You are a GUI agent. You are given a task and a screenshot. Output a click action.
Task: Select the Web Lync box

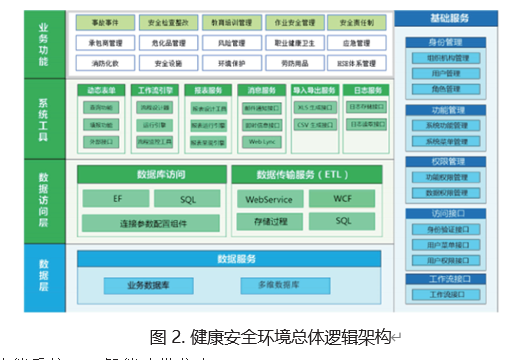[262, 142]
